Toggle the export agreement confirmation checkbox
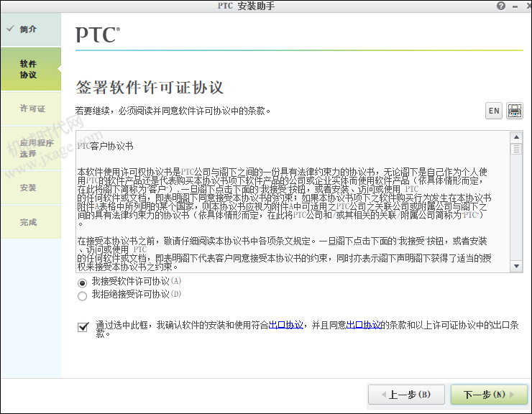The width and height of the screenshot is (532, 414). (83, 327)
